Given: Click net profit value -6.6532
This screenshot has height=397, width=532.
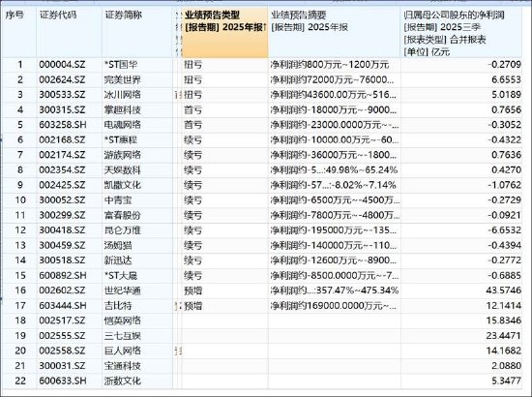Looking at the screenshot, I should [505, 230].
